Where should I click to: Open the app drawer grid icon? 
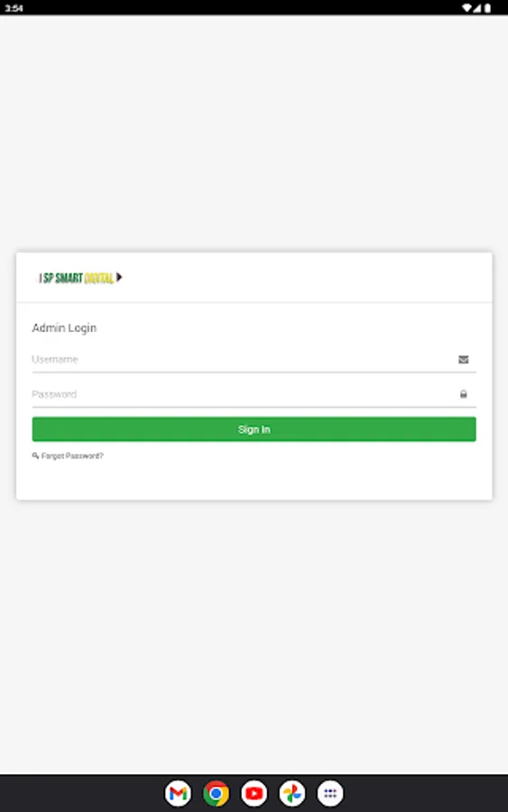coord(330,793)
